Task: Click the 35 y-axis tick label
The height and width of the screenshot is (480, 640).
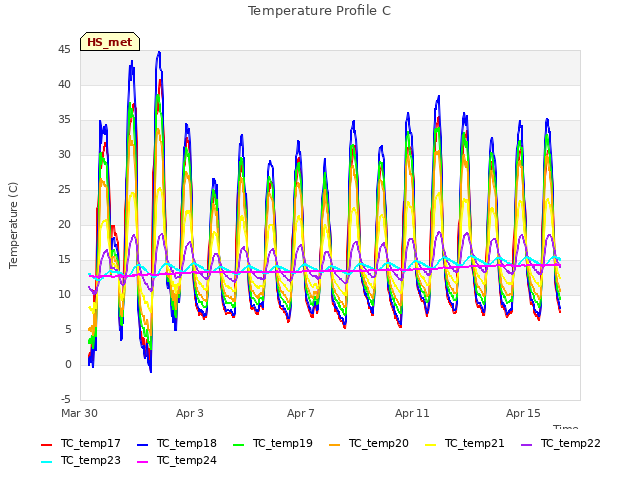Action: (x=64, y=120)
